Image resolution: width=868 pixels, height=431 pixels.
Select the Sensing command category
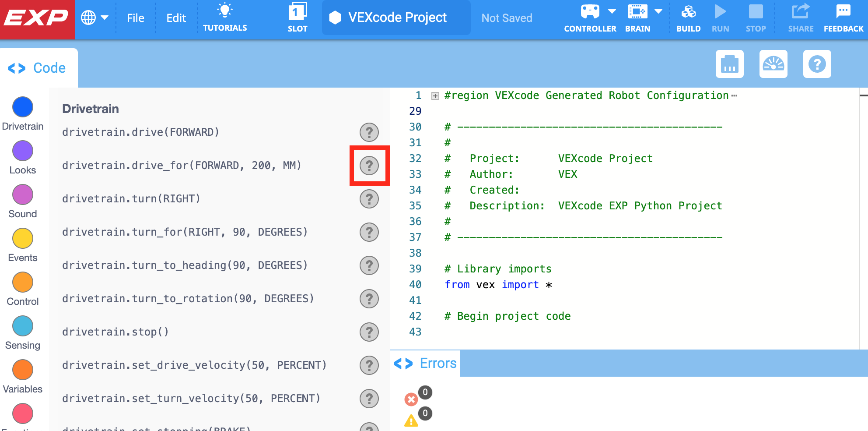[22, 326]
